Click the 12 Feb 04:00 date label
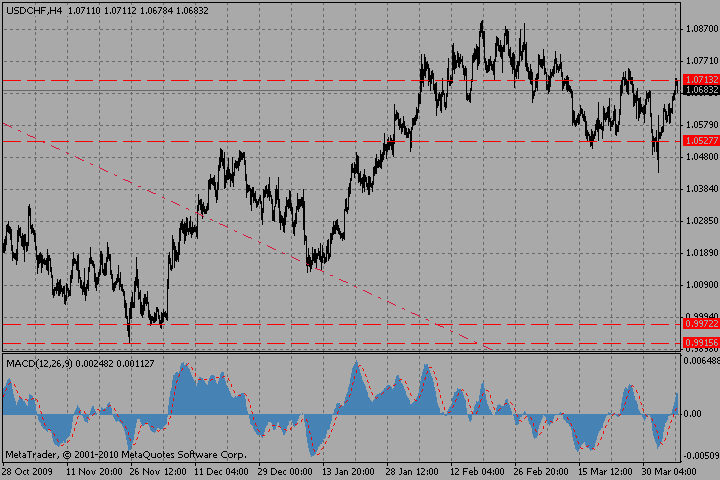The width and height of the screenshot is (720, 480). pyautogui.click(x=477, y=472)
